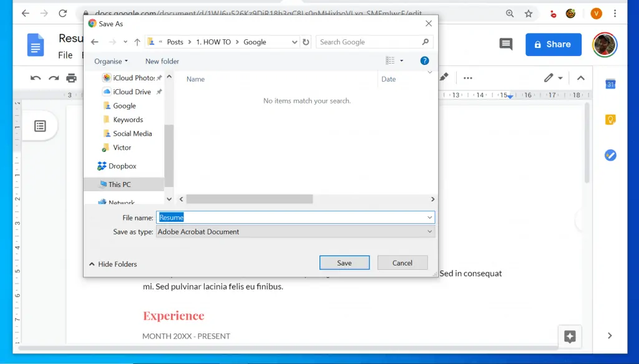Open comment history via the speech bubble icon

(505, 44)
